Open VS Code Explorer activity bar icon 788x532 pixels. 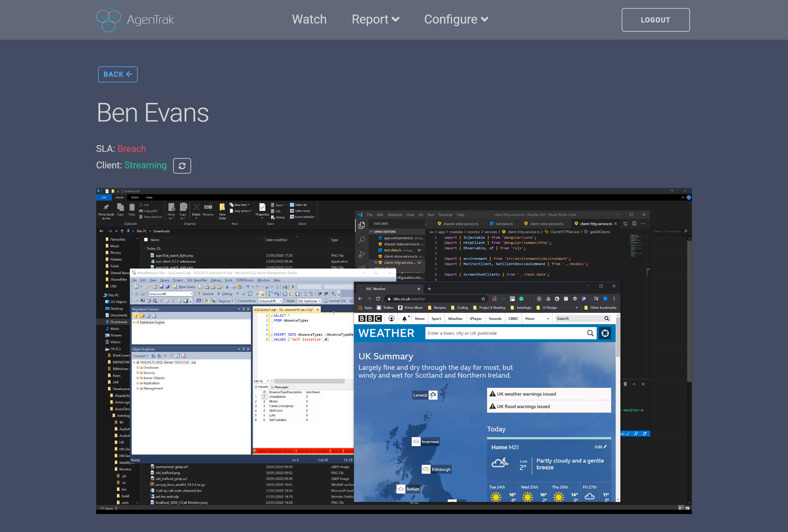(x=362, y=225)
